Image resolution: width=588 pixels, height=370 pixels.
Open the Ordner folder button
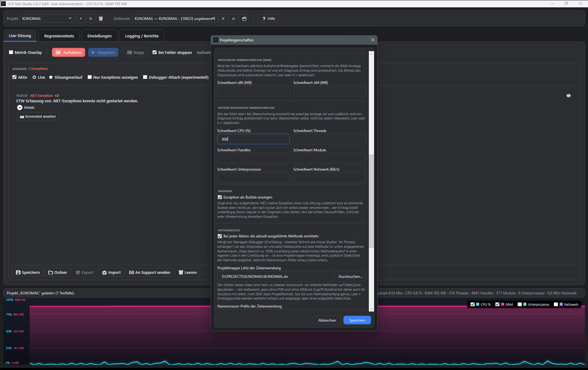(58, 272)
